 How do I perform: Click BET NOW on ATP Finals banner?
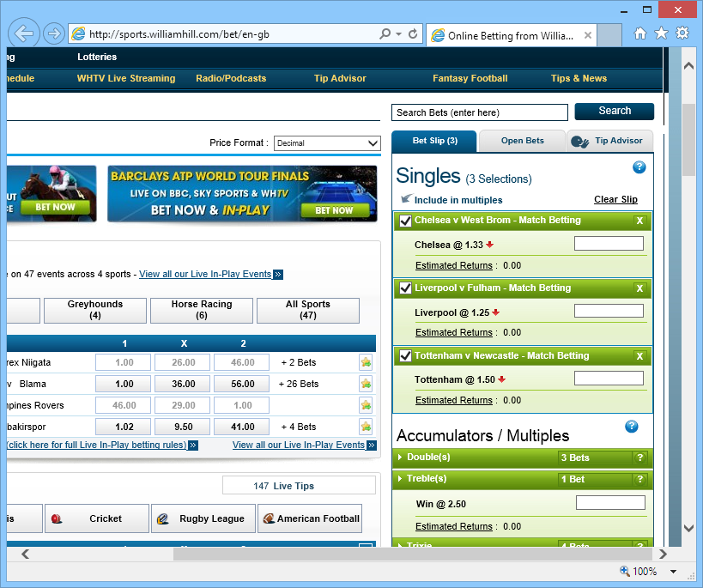335,210
